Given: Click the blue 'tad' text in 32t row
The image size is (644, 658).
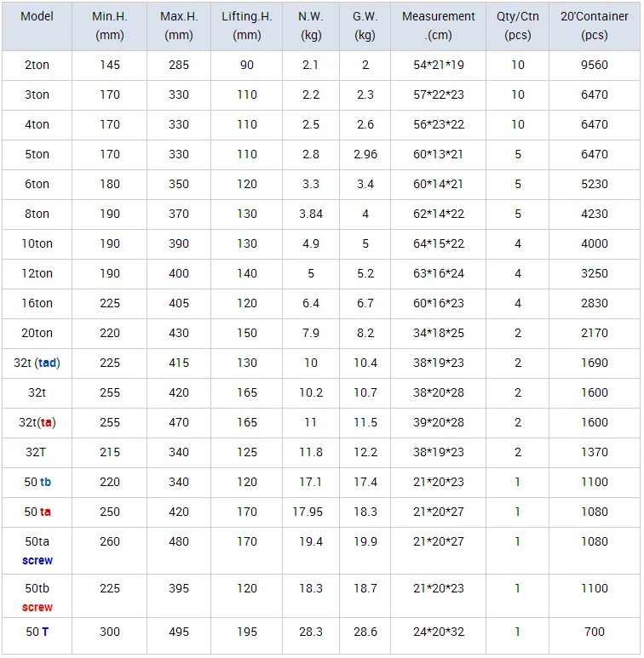Looking at the screenshot, I should pyautogui.click(x=48, y=363).
